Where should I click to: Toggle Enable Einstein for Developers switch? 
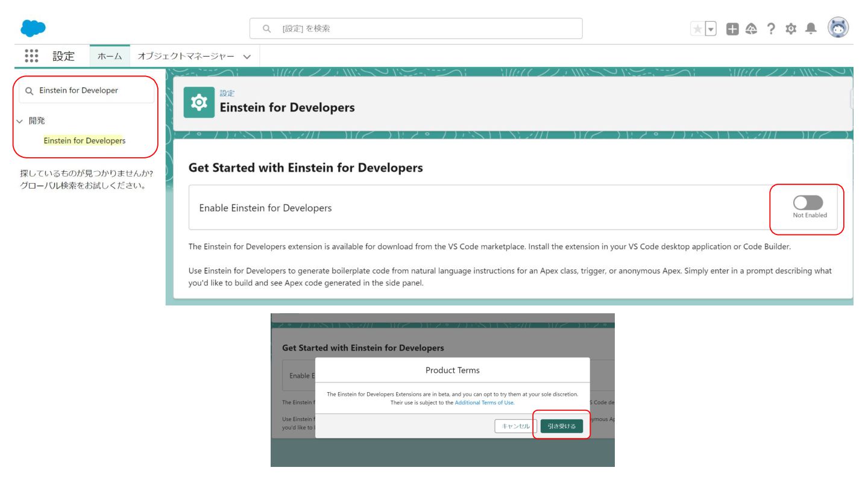coord(808,202)
